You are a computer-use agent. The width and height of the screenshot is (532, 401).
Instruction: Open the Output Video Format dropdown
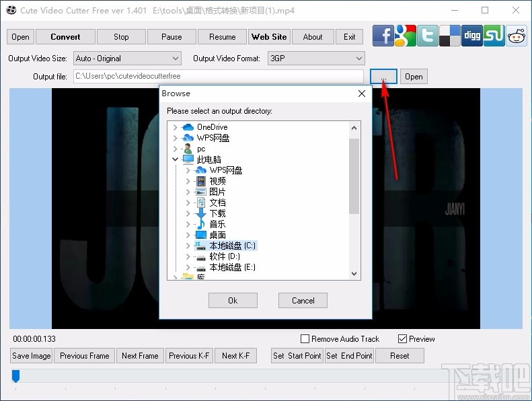point(316,59)
